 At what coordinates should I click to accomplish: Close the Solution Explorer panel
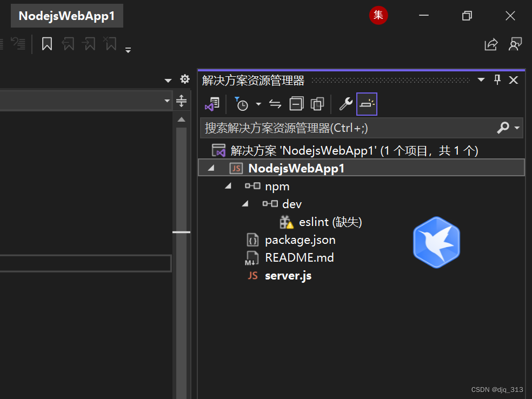coord(514,80)
